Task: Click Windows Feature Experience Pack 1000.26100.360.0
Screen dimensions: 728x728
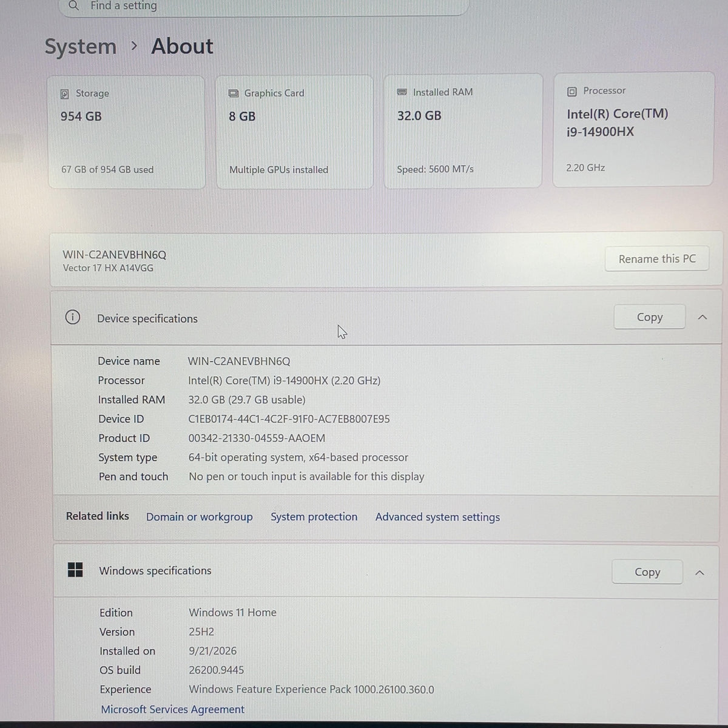Action: (311, 690)
